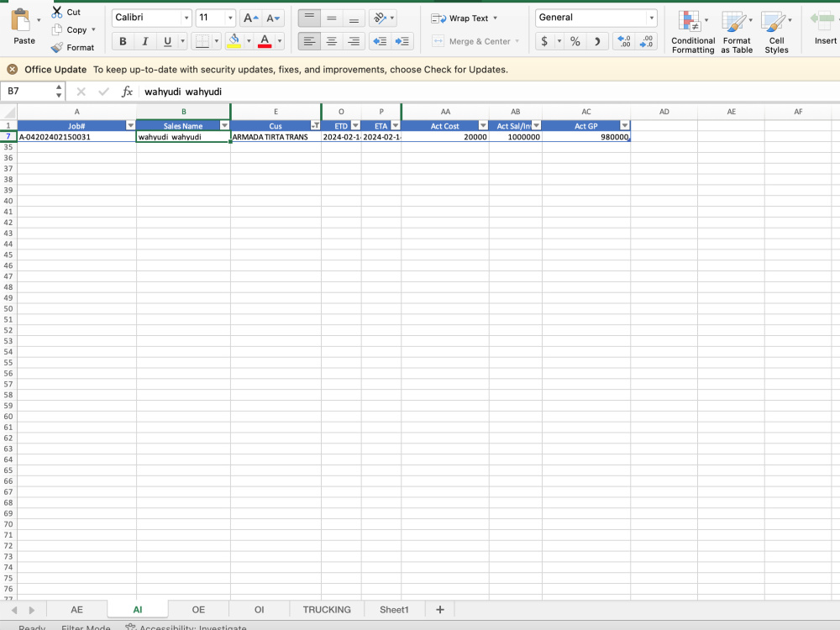Open the filtered Cus column dropdown
Viewport: 840px width, 630px height.
click(316, 125)
